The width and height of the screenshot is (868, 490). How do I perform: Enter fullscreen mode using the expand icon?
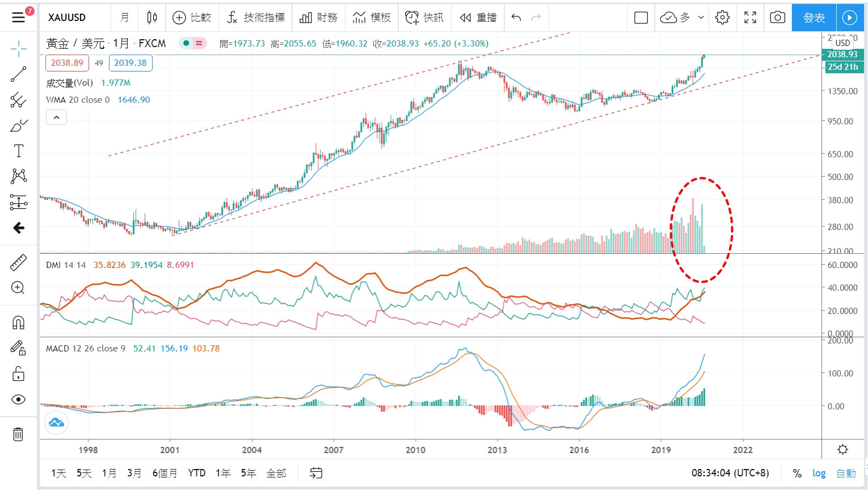[x=750, y=18]
